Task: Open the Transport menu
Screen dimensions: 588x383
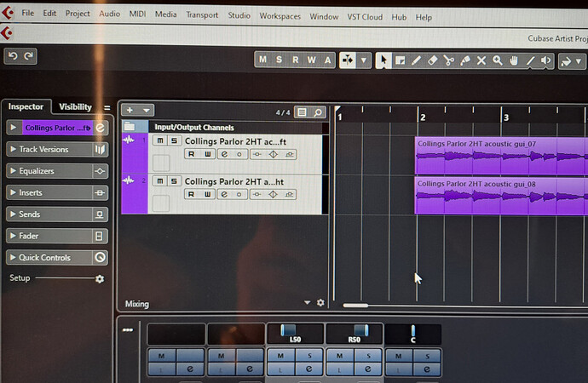Action: coord(202,15)
